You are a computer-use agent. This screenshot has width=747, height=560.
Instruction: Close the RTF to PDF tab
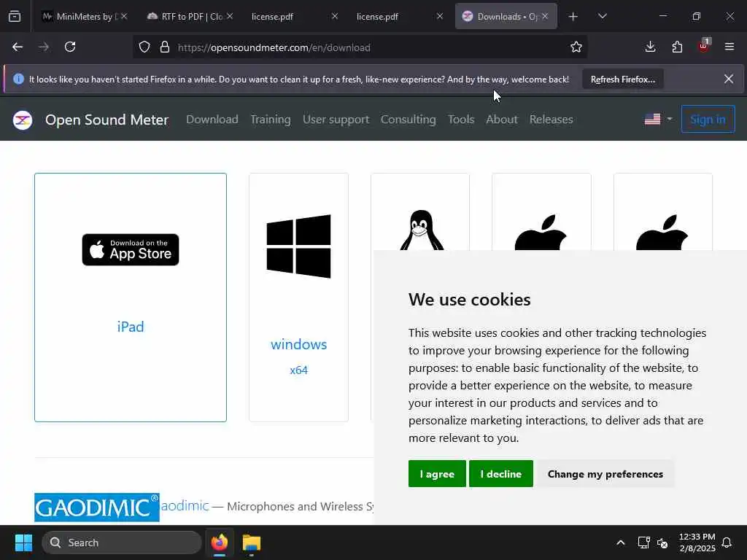point(230,16)
